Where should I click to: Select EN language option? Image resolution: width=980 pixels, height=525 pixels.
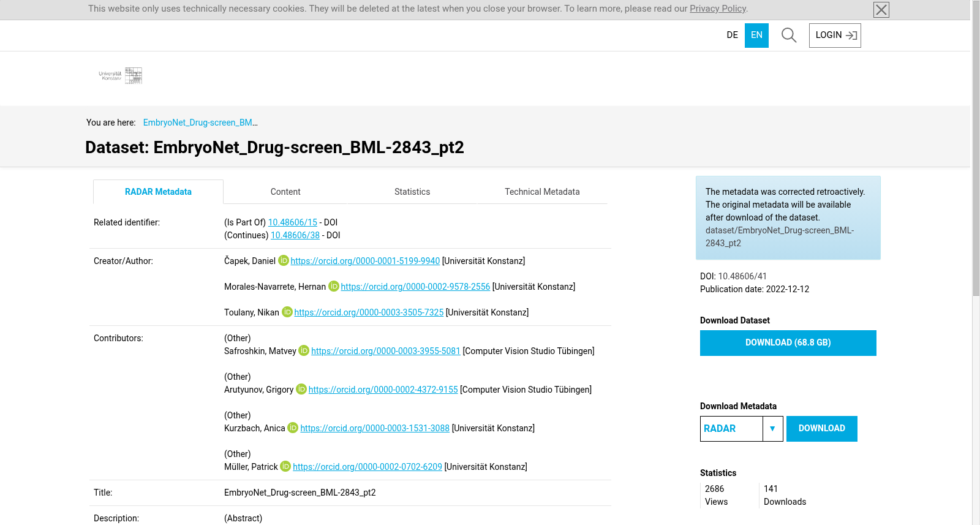pos(756,36)
